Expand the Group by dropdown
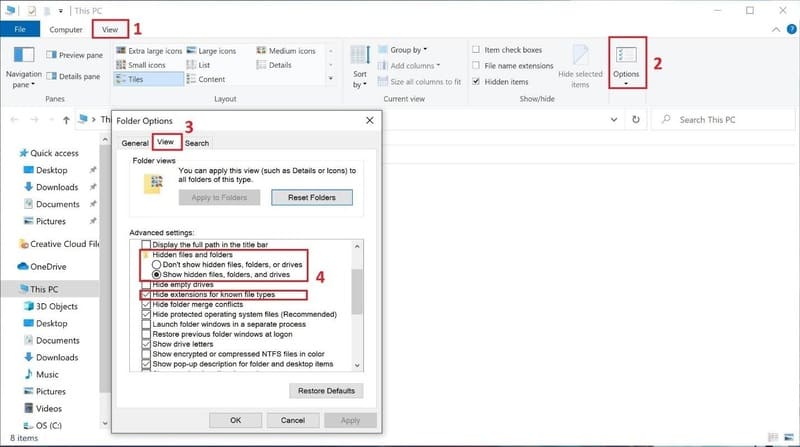 [408, 50]
